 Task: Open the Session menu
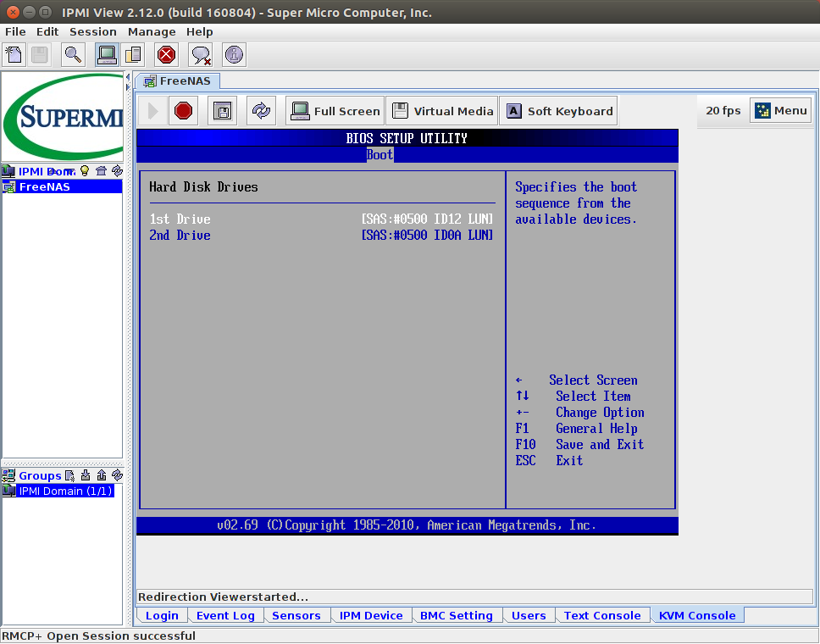93,31
